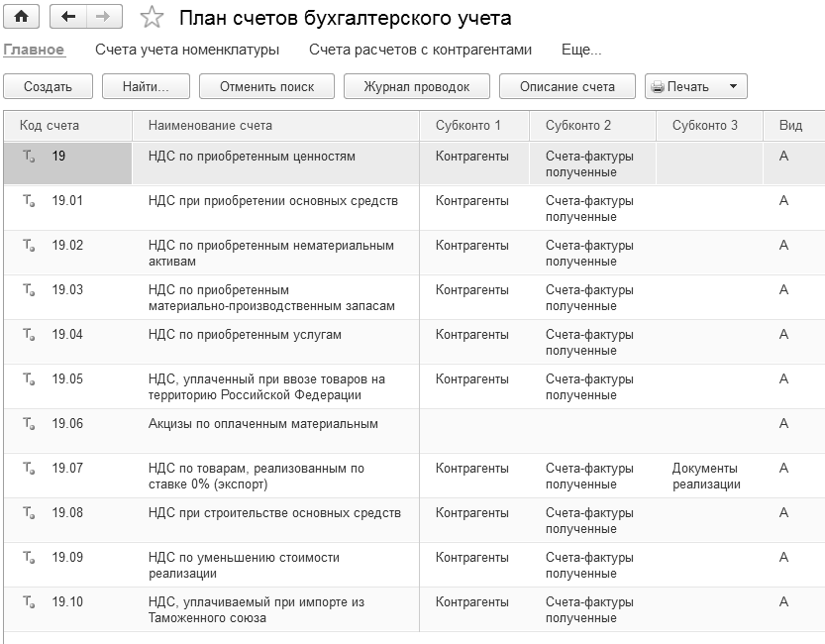Go back with the left arrow
Viewport: 825px width, 644px height.
(67, 17)
